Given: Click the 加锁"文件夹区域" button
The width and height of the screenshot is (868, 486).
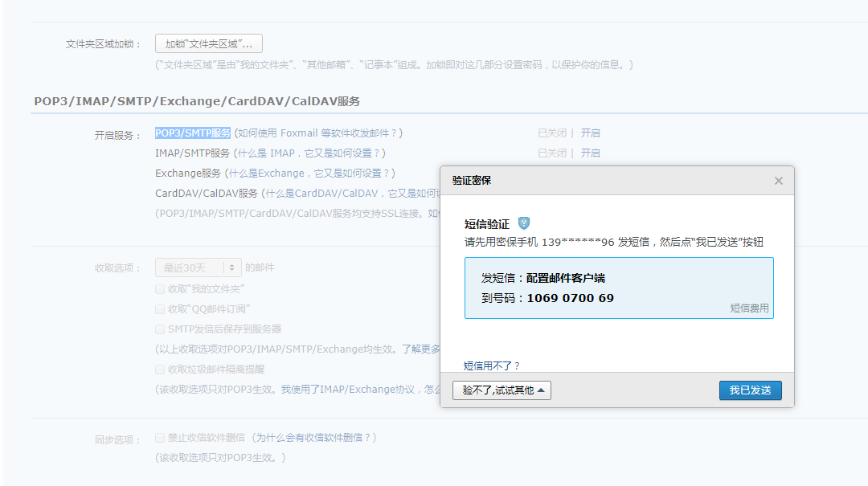Looking at the screenshot, I should [x=209, y=44].
